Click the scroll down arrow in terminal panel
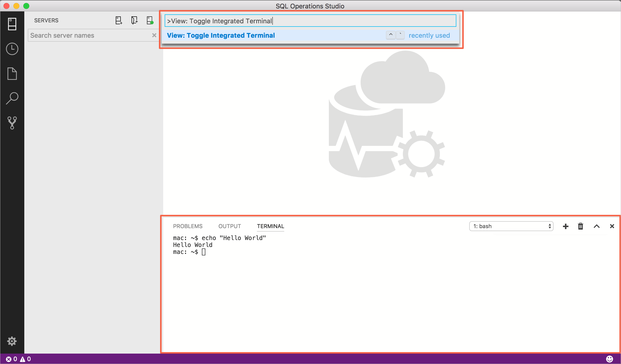Screen dimensions: 621x364 click(x=597, y=226)
